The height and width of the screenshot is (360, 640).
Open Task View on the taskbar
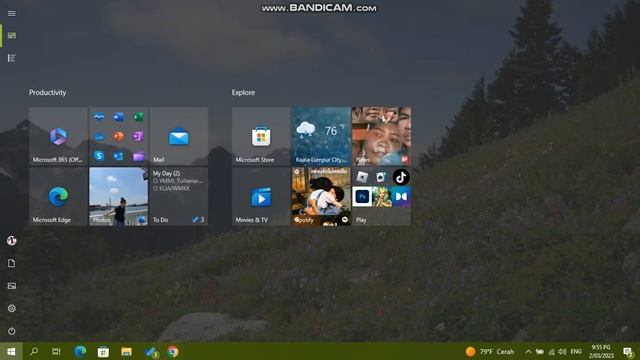[x=56, y=351]
